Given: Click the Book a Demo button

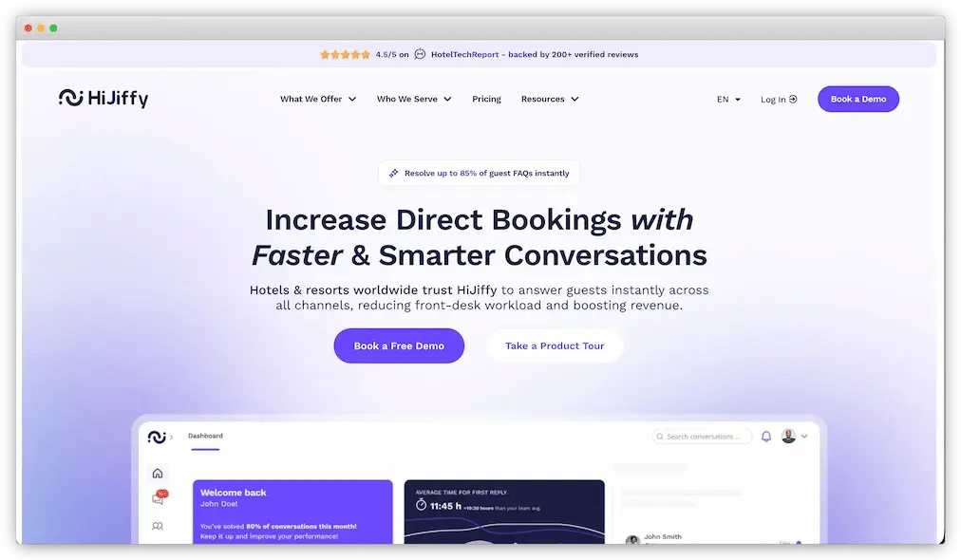Looking at the screenshot, I should point(858,99).
